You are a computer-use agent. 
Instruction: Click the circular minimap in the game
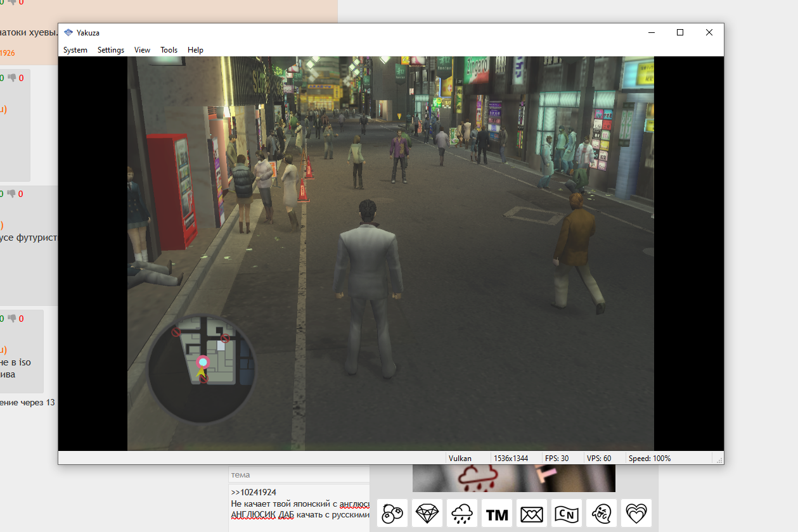tap(202, 369)
